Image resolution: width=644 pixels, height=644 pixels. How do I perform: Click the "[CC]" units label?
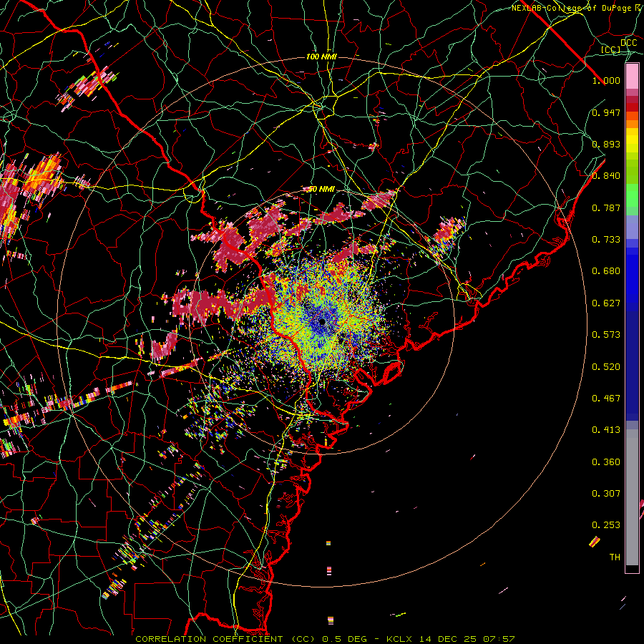tap(611, 49)
